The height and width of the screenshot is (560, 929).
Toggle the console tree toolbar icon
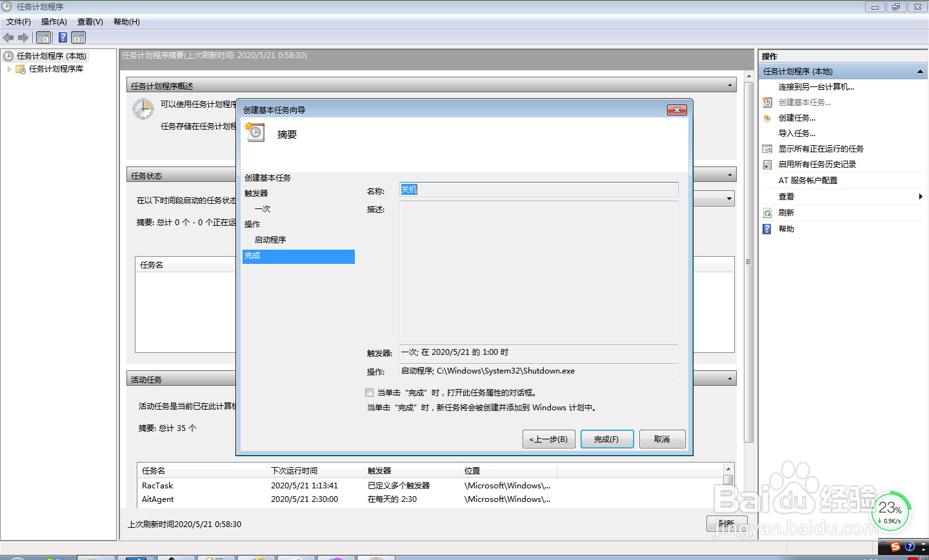coord(43,37)
